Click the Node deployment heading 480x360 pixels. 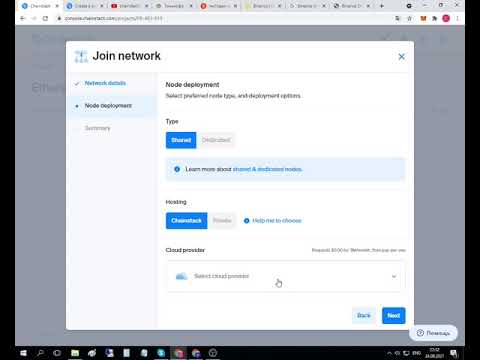[192, 85]
